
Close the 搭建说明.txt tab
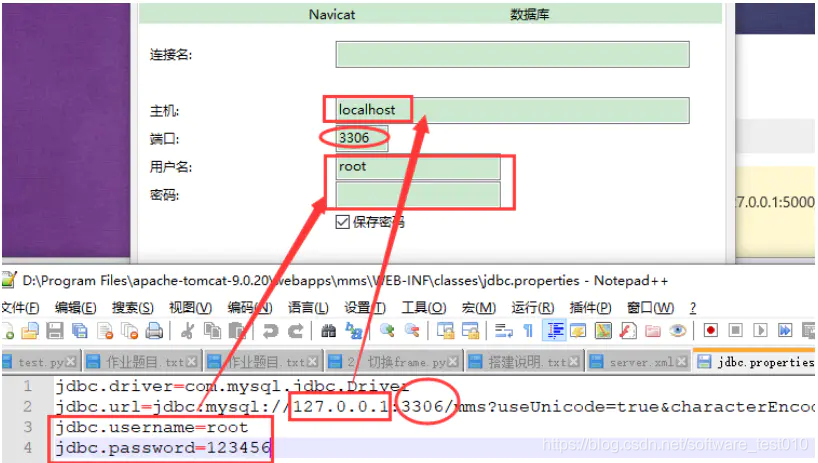pyautogui.click(x=574, y=361)
